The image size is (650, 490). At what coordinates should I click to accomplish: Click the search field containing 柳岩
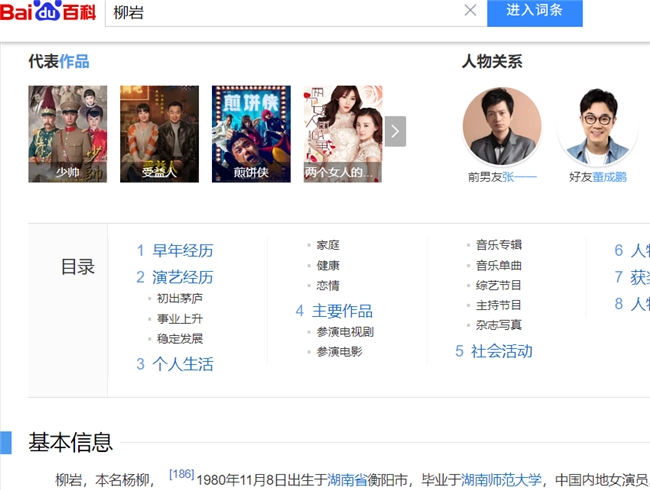tap(280, 12)
